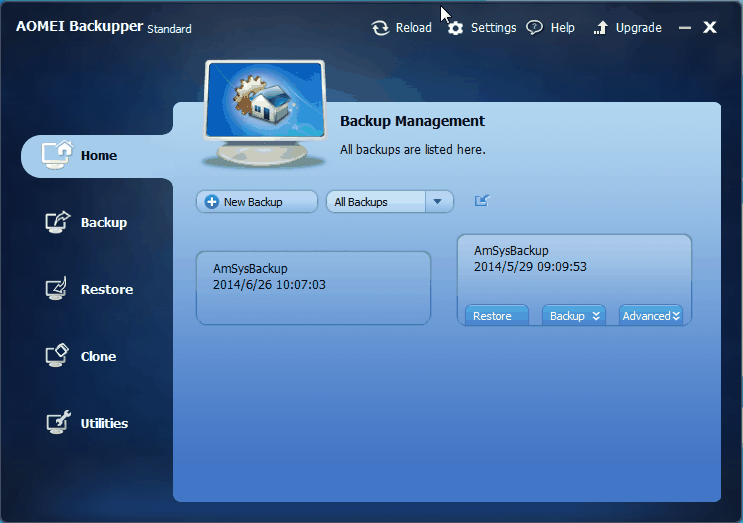743x523 pixels.
Task: Click the import backup icon next to All Backups
Action: point(482,201)
